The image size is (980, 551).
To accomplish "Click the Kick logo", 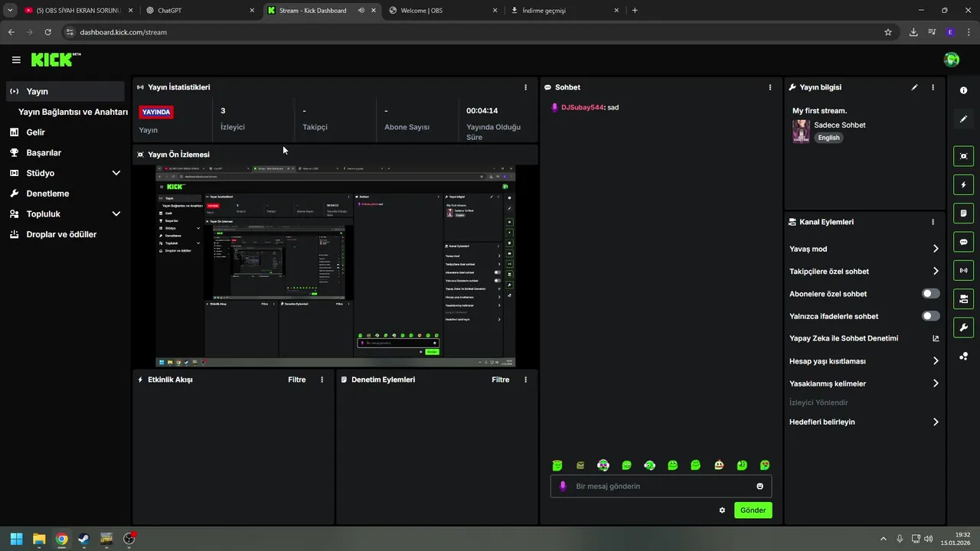I will [55, 60].
